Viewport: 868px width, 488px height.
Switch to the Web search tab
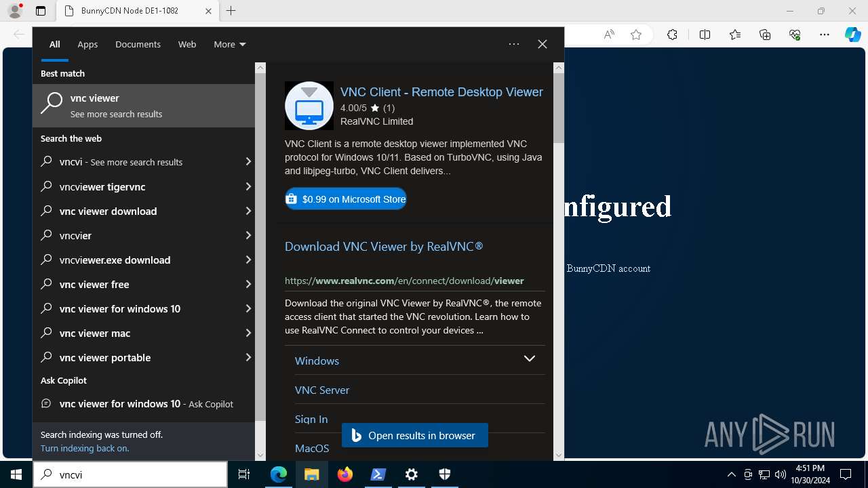[x=187, y=44]
